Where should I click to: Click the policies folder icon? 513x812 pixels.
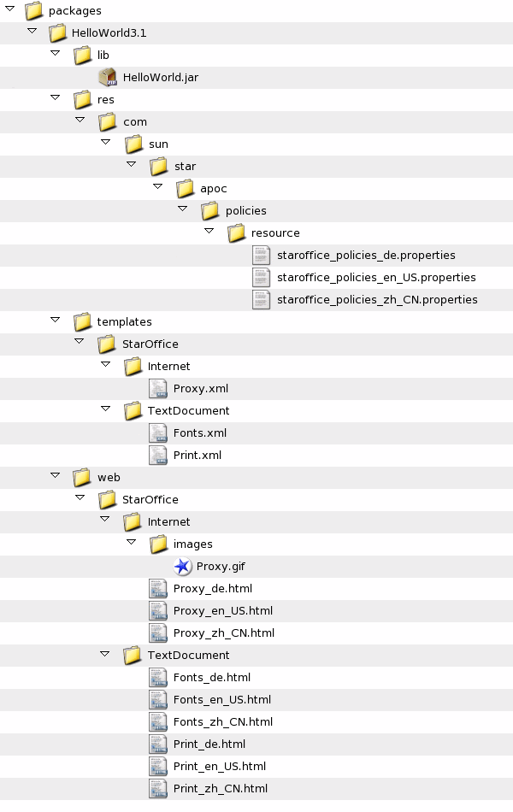point(209,211)
